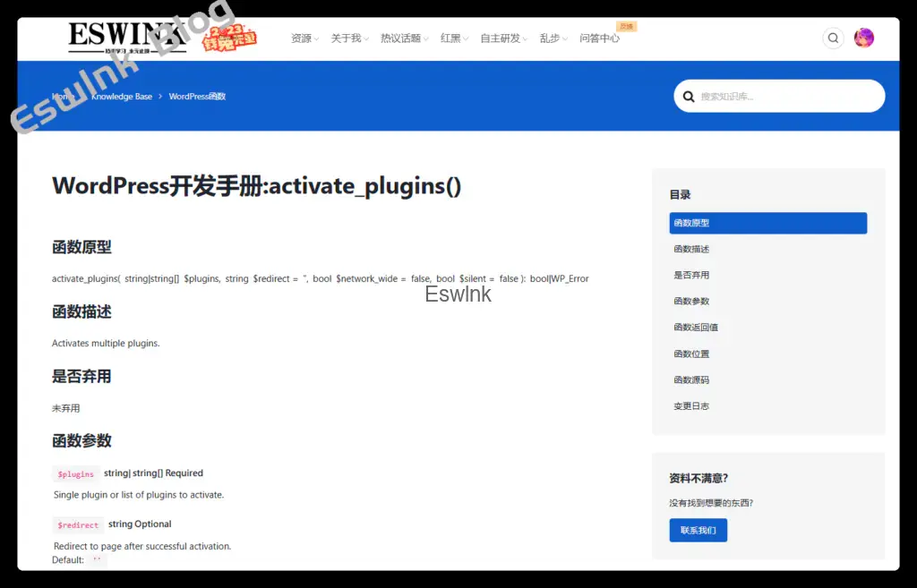Click the ESWINK site logo

[x=127, y=38]
